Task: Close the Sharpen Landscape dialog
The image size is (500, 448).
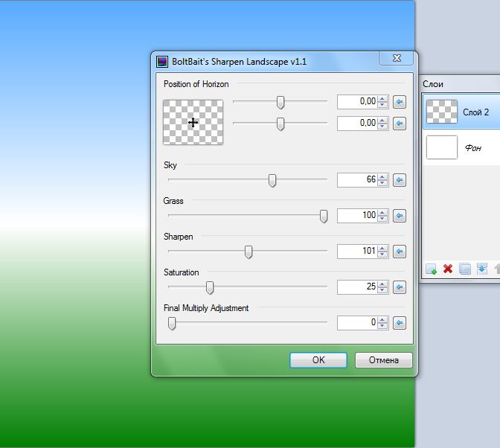Action: click(397, 58)
